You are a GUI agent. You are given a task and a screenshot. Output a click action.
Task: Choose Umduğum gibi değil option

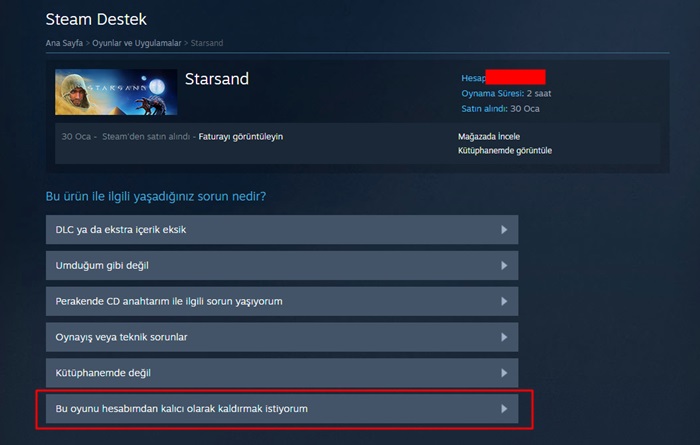coord(282,266)
